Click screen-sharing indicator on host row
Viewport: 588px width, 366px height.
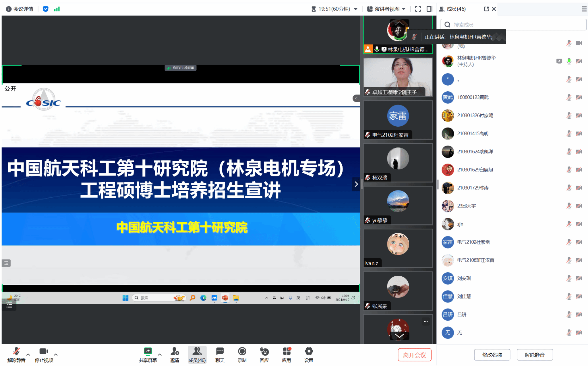click(559, 61)
